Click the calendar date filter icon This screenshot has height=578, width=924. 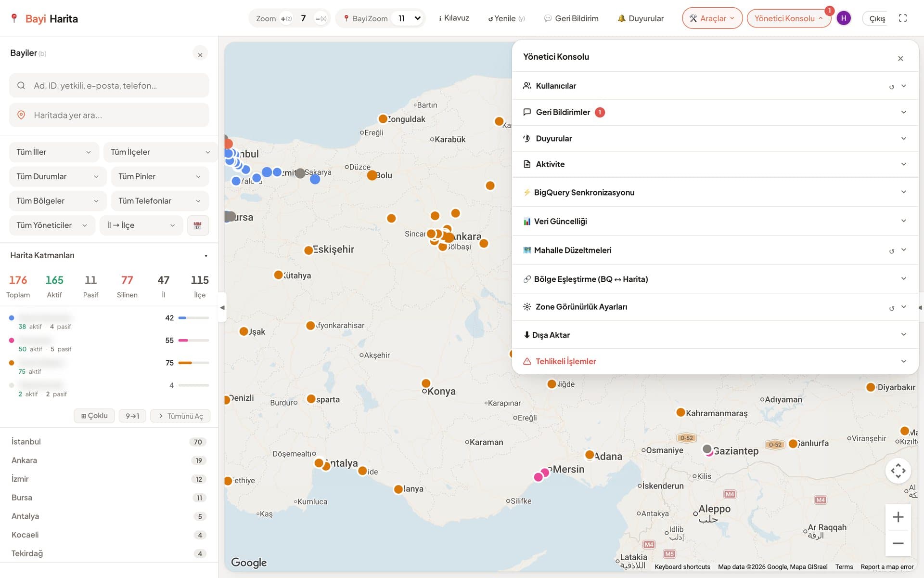[x=198, y=225]
